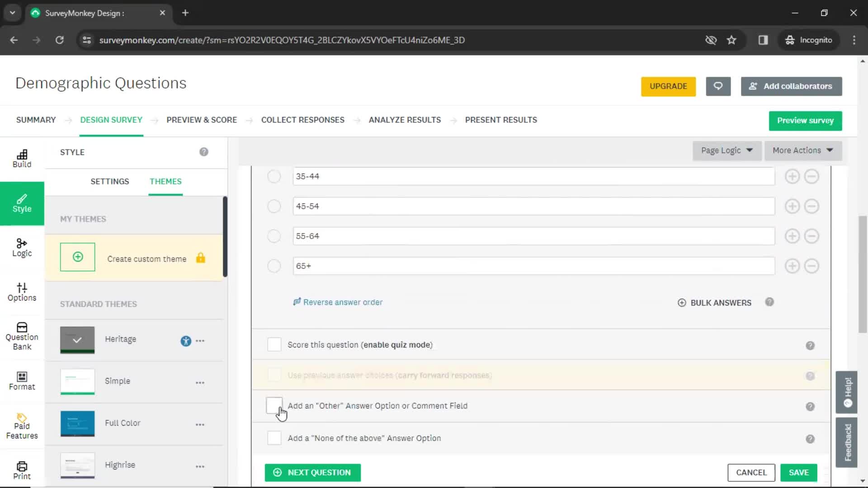Open the Format sidebar panel

click(22, 381)
